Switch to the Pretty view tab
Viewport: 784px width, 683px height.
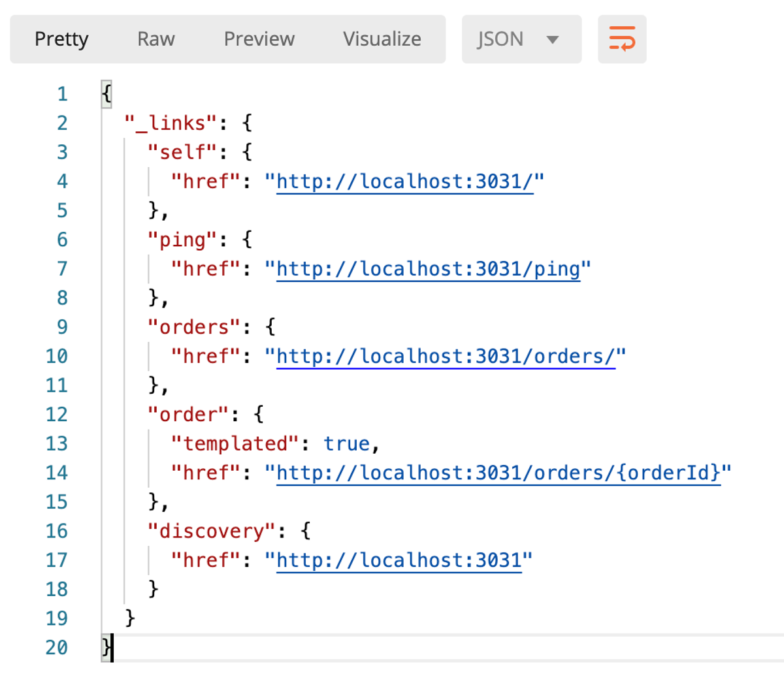[x=61, y=39]
